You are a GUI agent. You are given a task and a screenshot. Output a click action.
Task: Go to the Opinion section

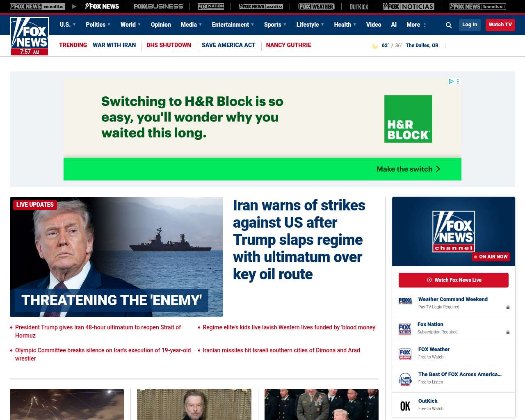coord(161,25)
